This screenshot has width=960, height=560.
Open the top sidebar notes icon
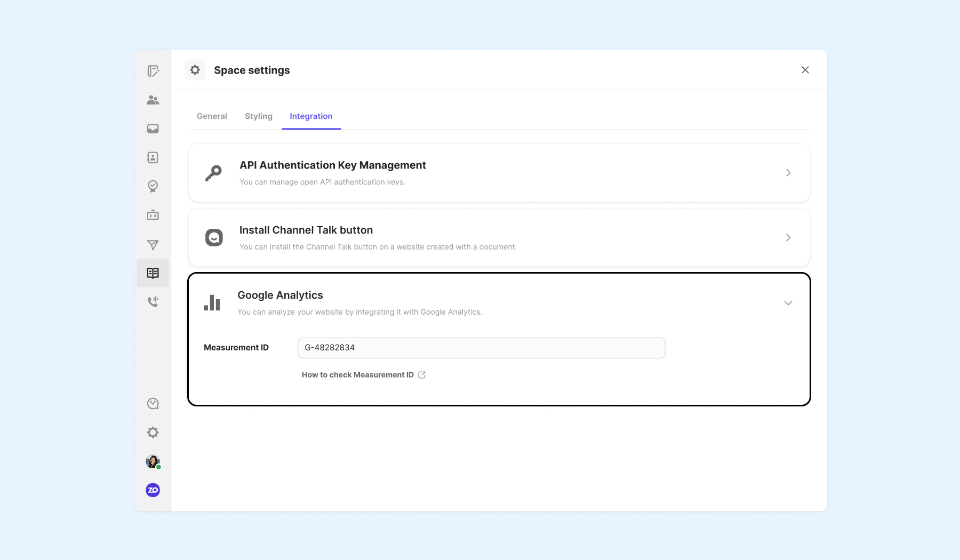[x=153, y=71]
